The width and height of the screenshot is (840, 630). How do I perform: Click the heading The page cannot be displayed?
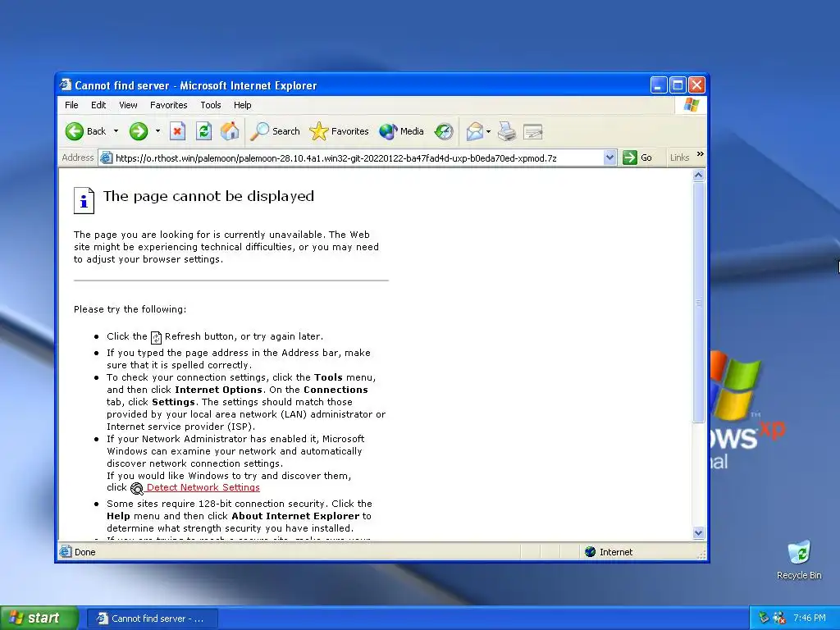click(x=208, y=196)
